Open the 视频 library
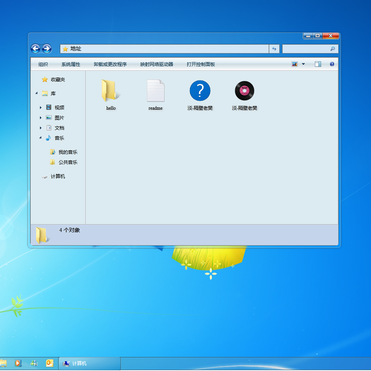 55,107
